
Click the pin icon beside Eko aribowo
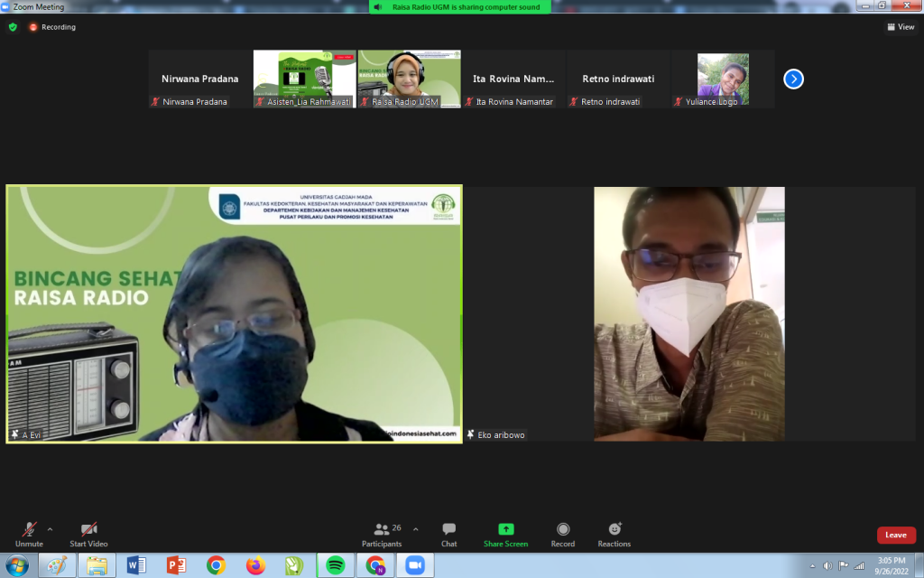[470, 434]
